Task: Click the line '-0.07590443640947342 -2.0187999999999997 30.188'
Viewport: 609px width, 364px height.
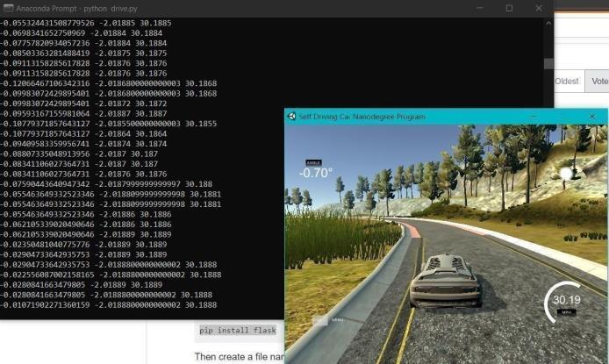Action: point(106,184)
